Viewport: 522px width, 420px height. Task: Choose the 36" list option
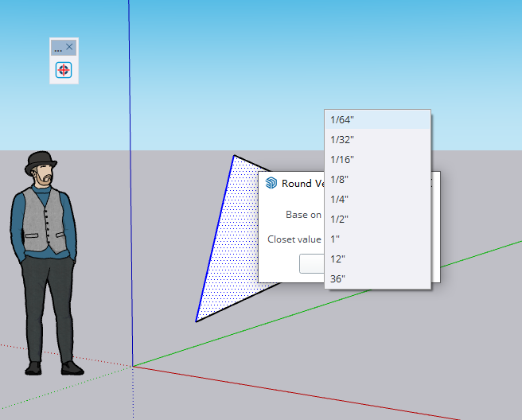(x=377, y=279)
